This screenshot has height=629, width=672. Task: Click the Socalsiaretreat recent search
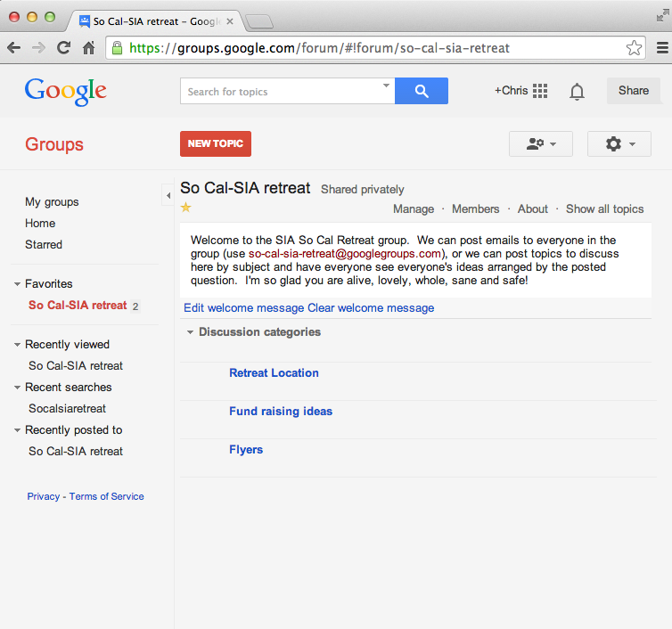[x=67, y=409]
